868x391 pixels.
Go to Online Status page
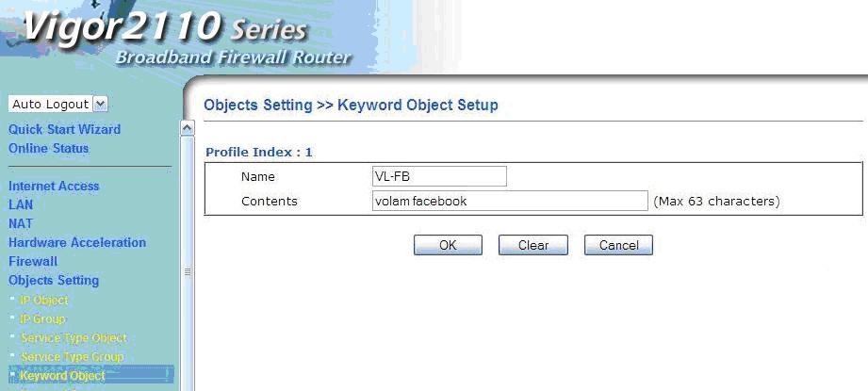click(48, 148)
